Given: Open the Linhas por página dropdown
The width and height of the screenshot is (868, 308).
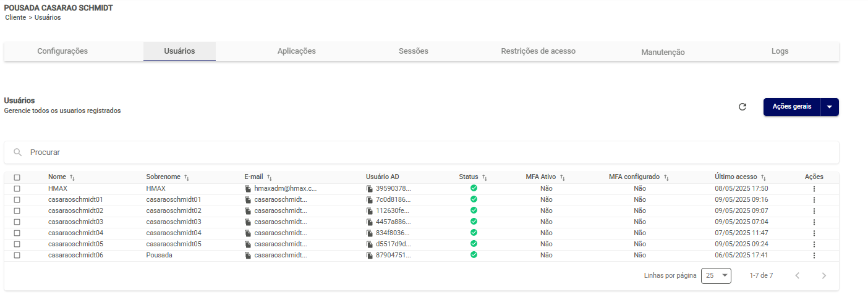Looking at the screenshot, I should click(x=716, y=276).
